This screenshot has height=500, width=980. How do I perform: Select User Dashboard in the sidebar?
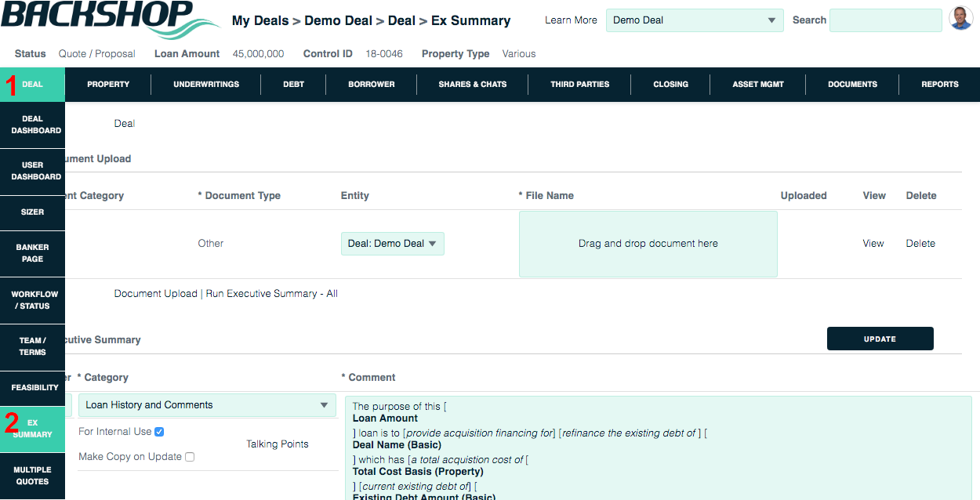33,171
